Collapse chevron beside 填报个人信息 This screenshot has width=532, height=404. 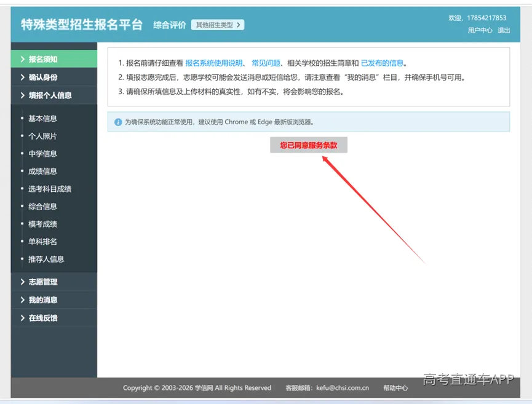click(22, 95)
